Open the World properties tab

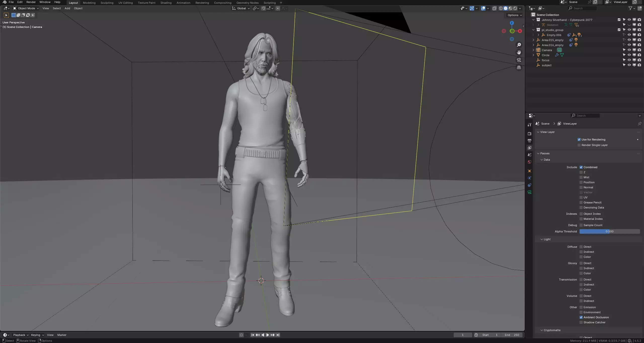pyautogui.click(x=529, y=162)
